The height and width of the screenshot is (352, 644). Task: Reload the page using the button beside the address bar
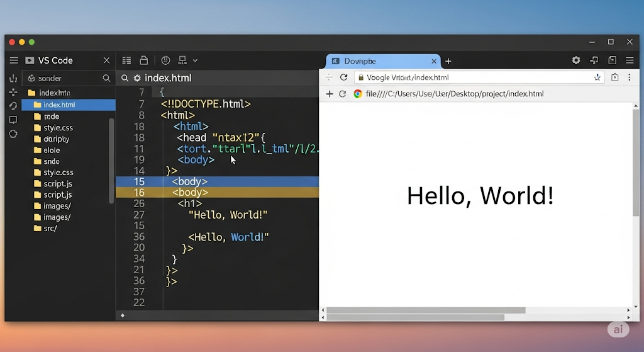coord(343,77)
